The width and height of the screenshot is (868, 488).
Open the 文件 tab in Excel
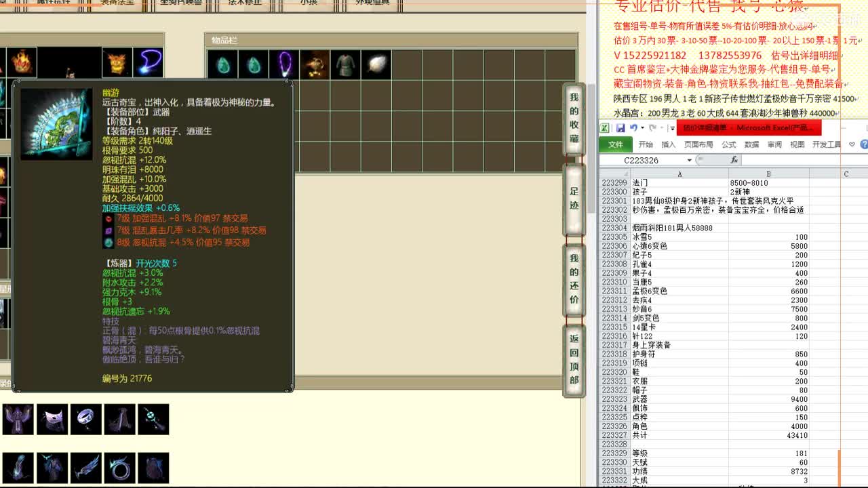pyautogui.click(x=616, y=144)
